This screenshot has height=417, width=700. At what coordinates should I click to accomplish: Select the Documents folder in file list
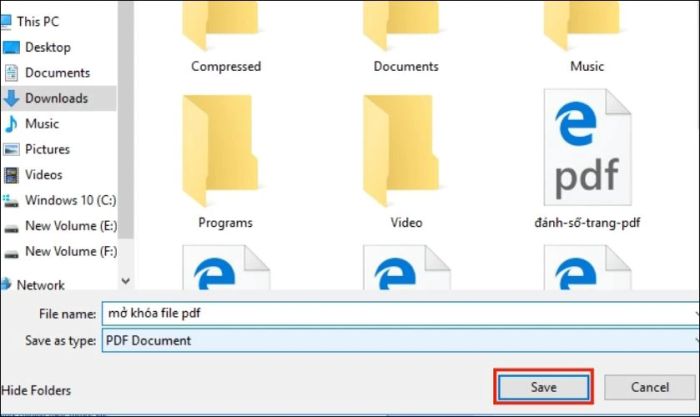pyautogui.click(x=406, y=37)
